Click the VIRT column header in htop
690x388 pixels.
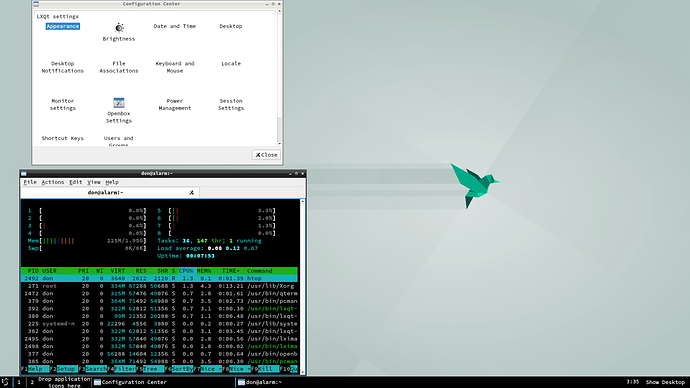point(117,271)
